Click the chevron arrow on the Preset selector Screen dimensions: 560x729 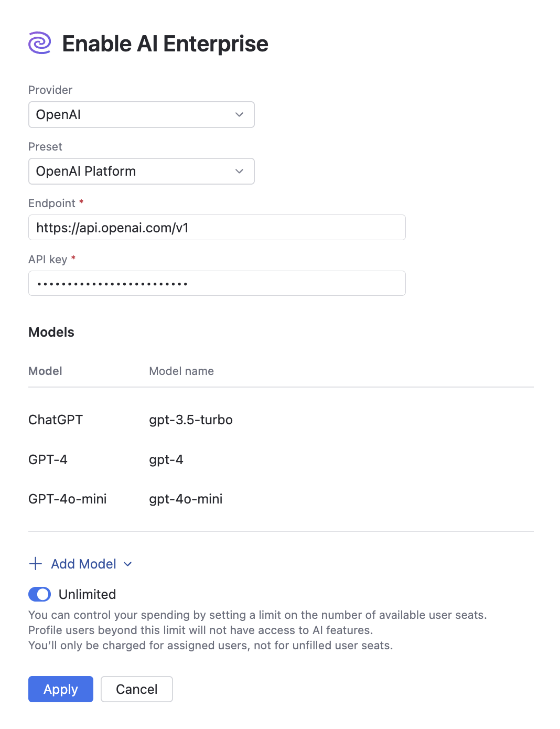[239, 171]
